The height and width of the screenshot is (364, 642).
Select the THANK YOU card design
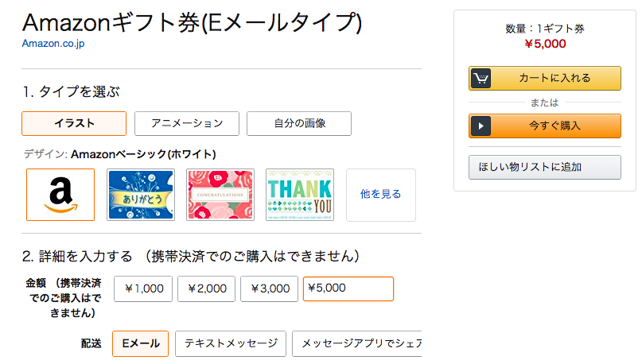(x=300, y=195)
